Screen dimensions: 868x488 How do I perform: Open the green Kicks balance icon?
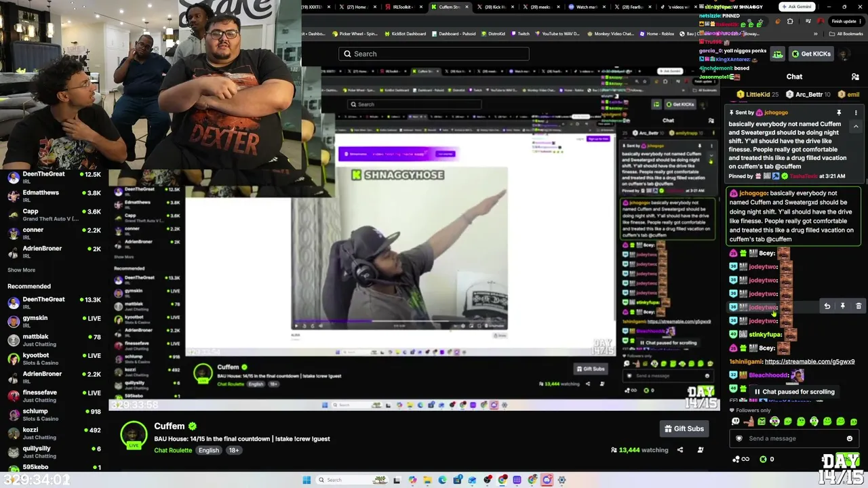[x=763, y=459]
